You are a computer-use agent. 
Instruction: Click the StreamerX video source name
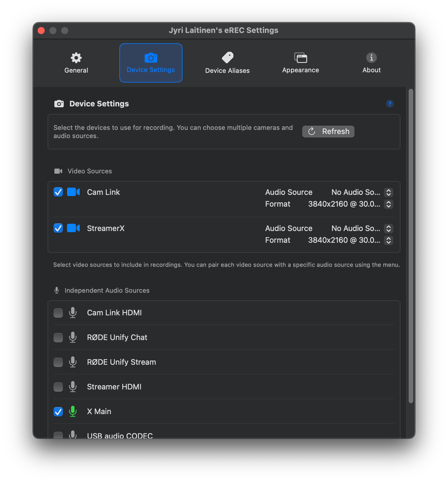click(106, 228)
